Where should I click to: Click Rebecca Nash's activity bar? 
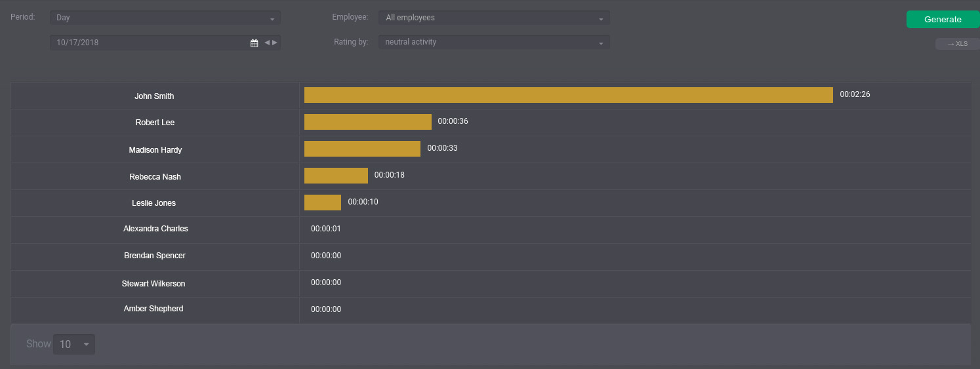336,176
